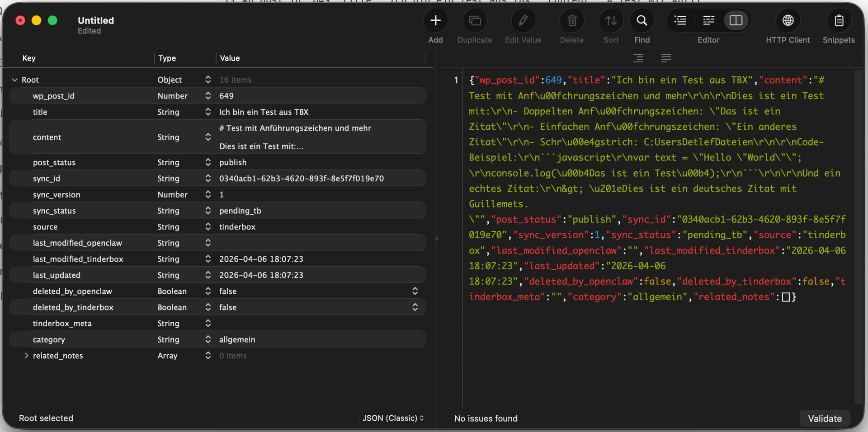The width and height of the screenshot is (868, 432).
Task: Open the Snippets clipboard icon
Action: (839, 21)
